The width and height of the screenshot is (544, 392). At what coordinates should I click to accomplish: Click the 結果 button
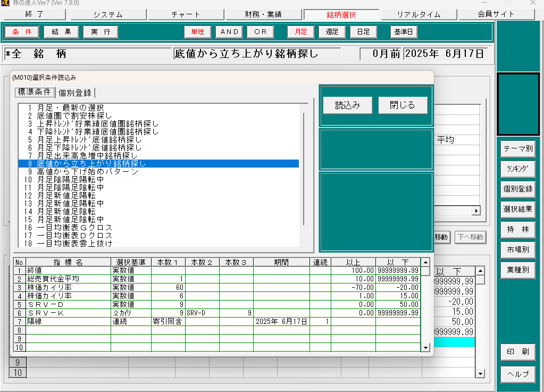61,32
